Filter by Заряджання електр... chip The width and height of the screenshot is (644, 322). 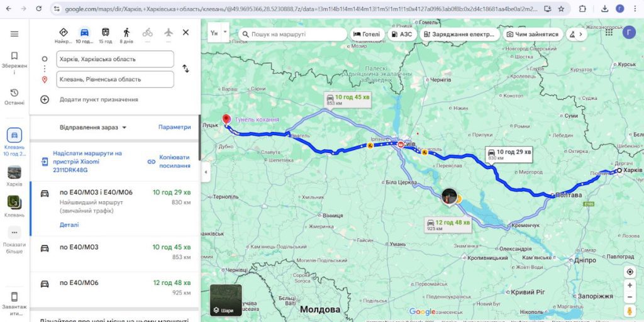tap(460, 35)
